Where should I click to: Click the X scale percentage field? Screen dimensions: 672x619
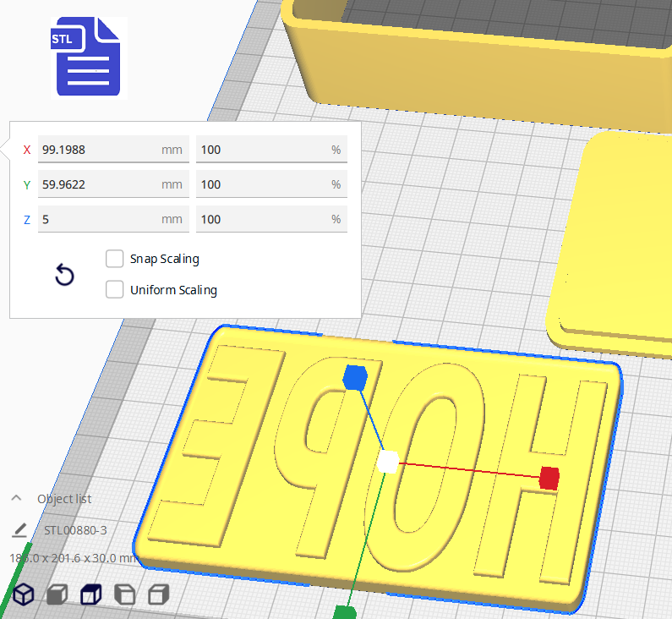[x=262, y=150]
